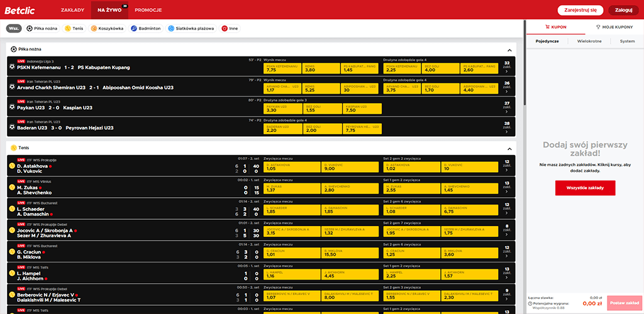Switch to the MOJE KUPONY tab
This screenshot has width=644, height=314.
click(614, 26)
